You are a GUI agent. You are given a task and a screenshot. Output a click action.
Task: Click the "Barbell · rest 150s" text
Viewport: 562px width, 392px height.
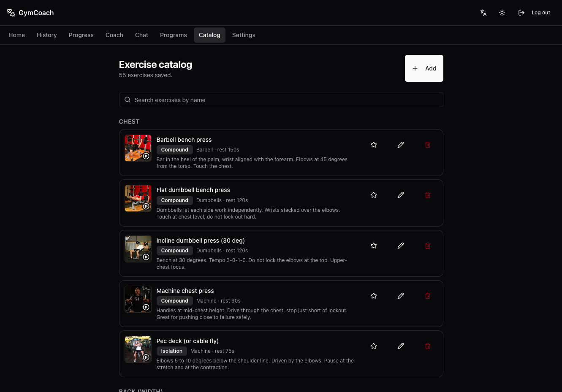pos(218,150)
